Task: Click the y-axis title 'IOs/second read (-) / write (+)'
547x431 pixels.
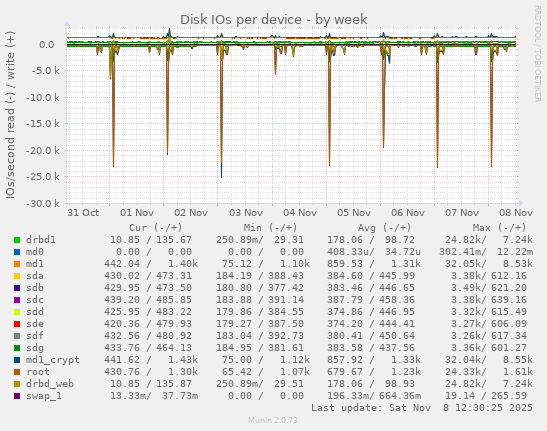Action: point(10,115)
